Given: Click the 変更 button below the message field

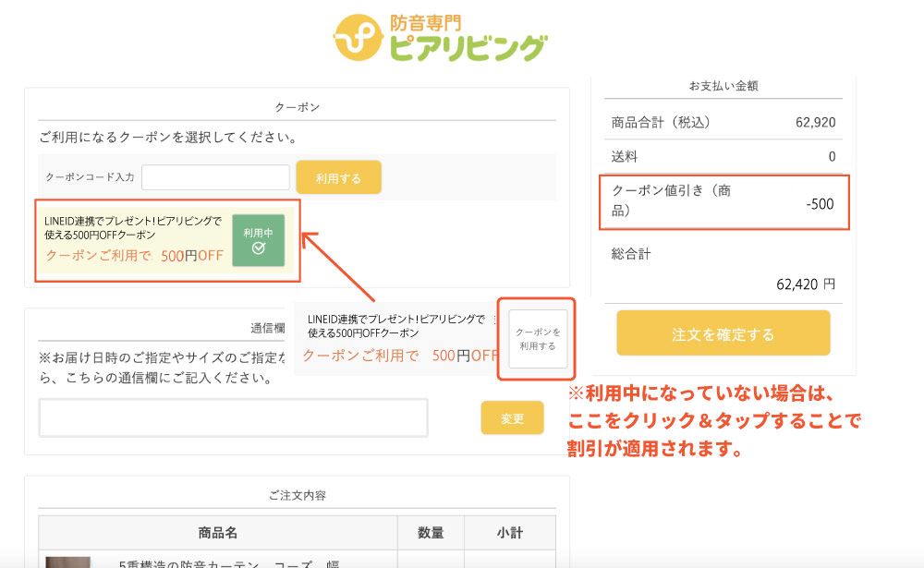Looking at the screenshot, I should 512,417.
